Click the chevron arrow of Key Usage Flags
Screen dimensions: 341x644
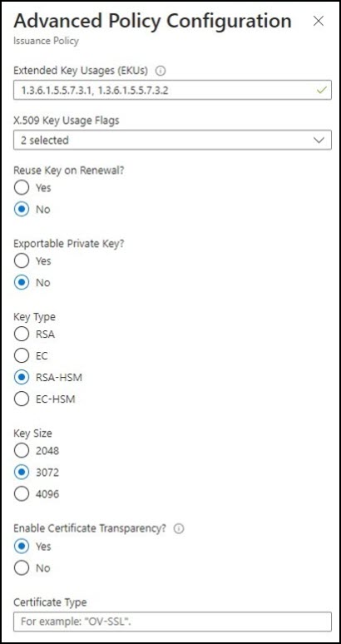pyautogui.click(x=319, y=140)
